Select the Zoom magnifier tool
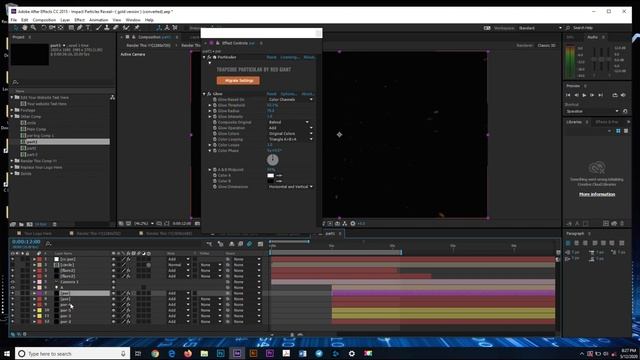This screenshot has width=640, height=360. click(33, 28)
